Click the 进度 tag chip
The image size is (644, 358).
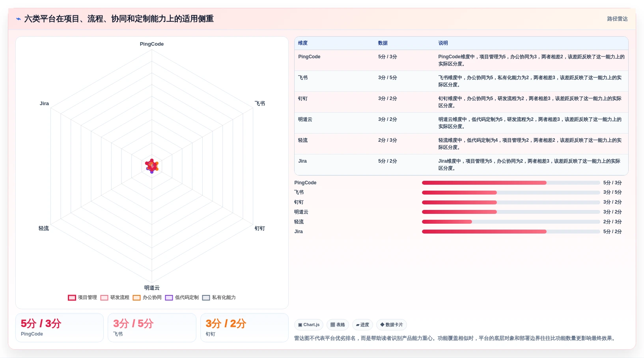click(362, 325)
